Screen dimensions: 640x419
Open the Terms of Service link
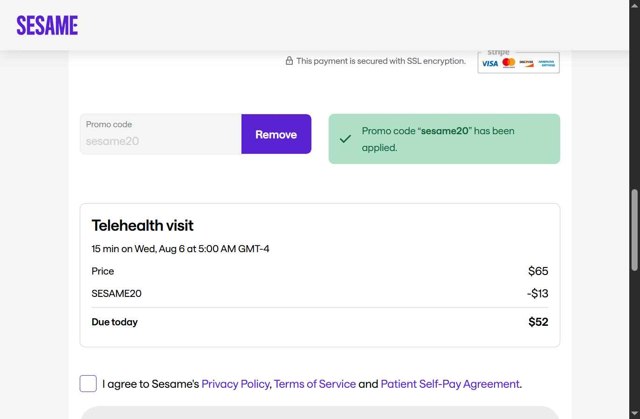point(315,384)
